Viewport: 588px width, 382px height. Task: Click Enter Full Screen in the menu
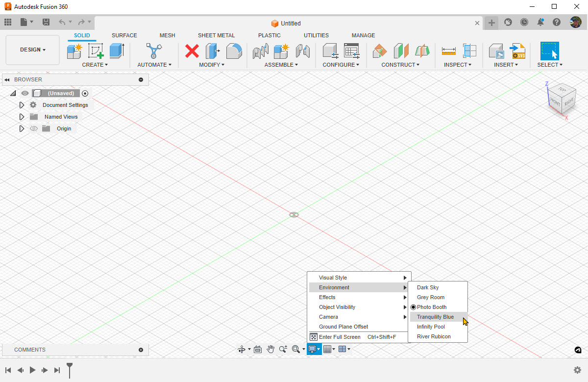pyautogui.click(x=340, y=337)
